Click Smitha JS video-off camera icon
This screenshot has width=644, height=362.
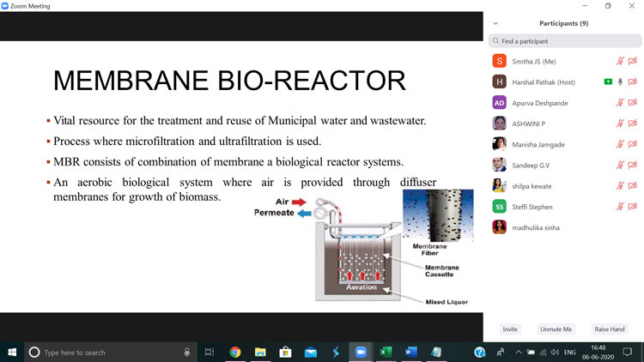(x=633, y=61)
